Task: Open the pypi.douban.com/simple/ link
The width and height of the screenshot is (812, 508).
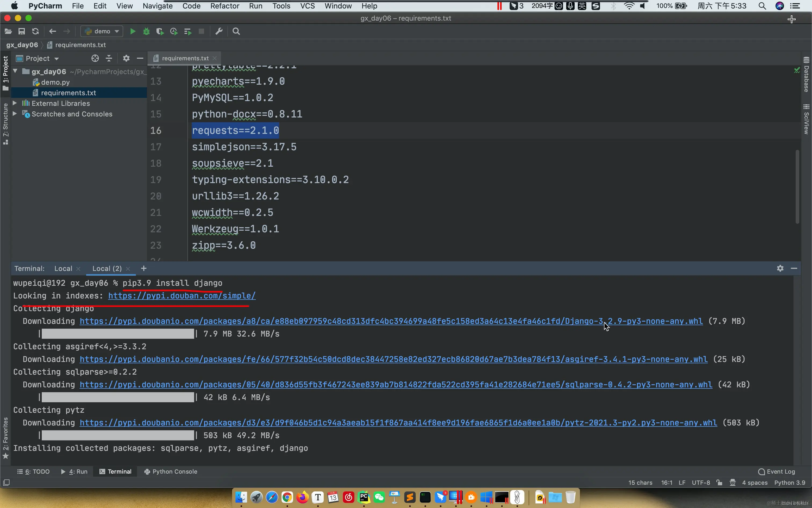Action: (x=182, y=296)
